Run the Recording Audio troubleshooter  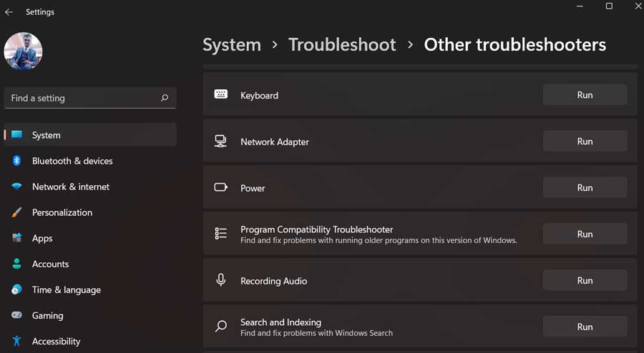585,280
